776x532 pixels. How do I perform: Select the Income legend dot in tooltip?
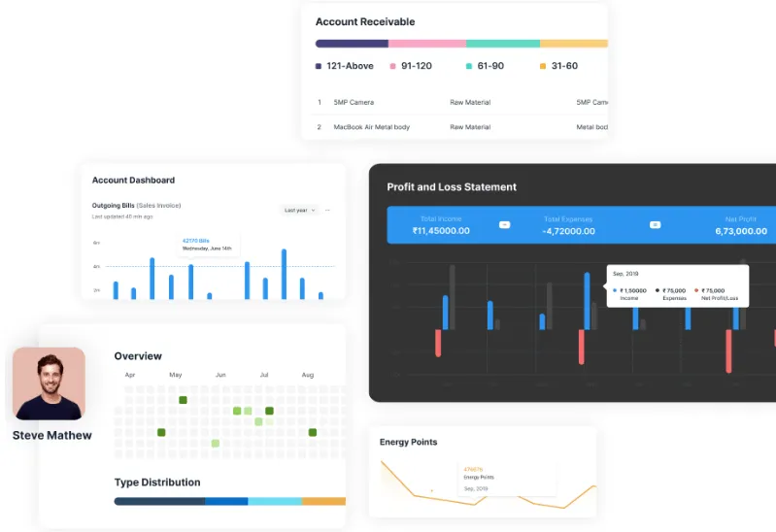(x=615, y=290)
